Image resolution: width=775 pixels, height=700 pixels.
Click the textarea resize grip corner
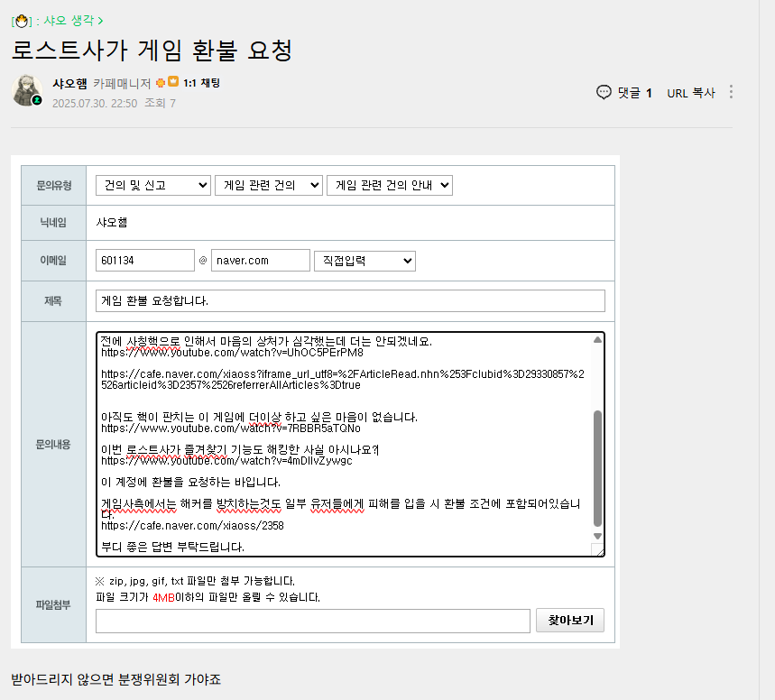(597, 549)
